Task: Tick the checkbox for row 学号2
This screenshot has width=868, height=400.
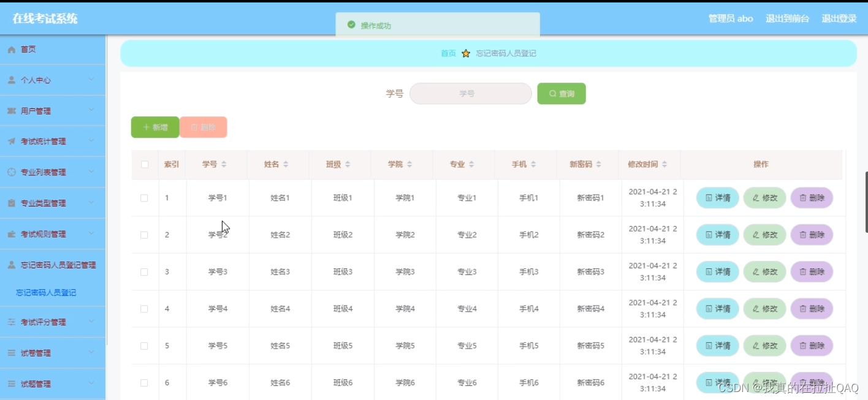Action: pyautogui.click(x=144, y=235)
